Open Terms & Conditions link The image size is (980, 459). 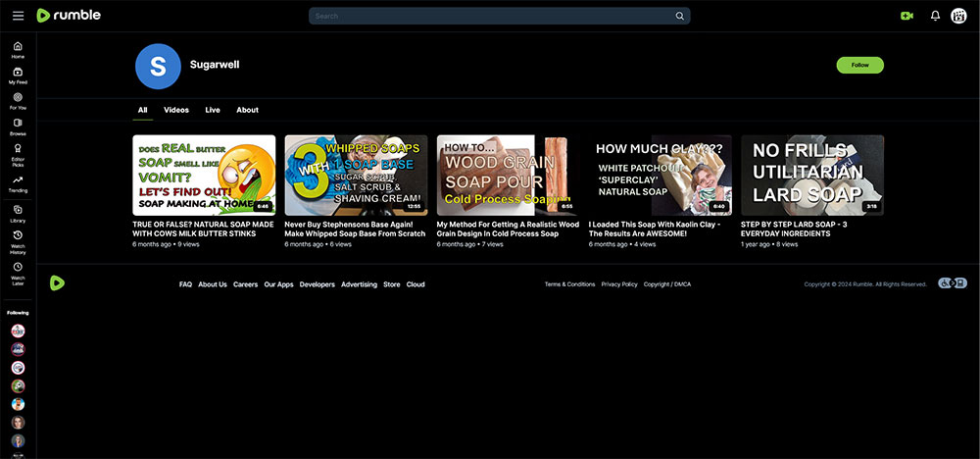tap(570, 284)
